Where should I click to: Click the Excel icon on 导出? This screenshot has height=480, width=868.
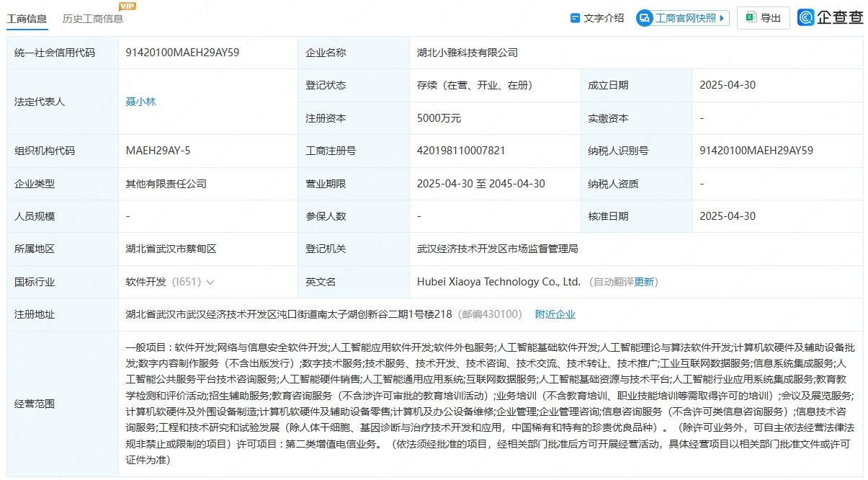point(751,18)
